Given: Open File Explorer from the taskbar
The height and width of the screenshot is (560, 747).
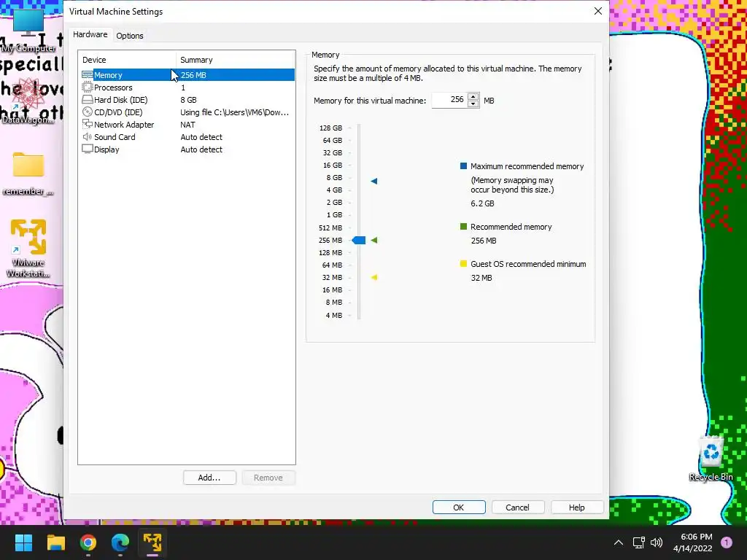Looking at the screenshot, I should (x=55, y=542).
